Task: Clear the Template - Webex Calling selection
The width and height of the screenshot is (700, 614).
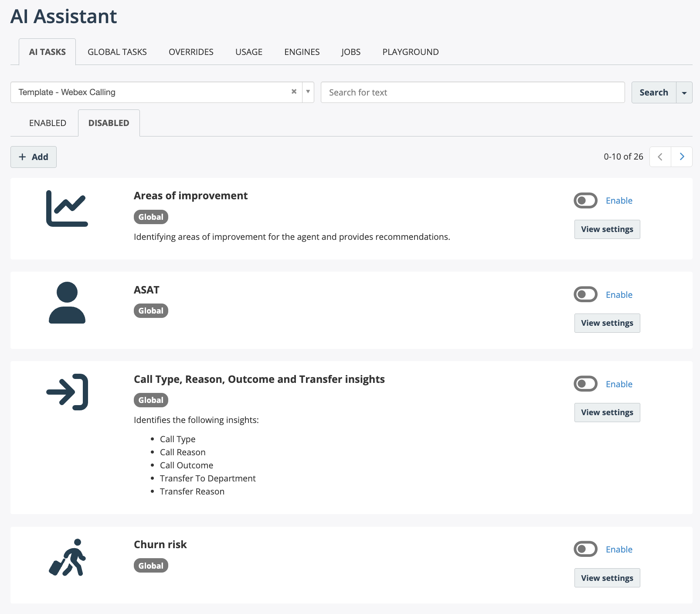Action: pos(294,92)
